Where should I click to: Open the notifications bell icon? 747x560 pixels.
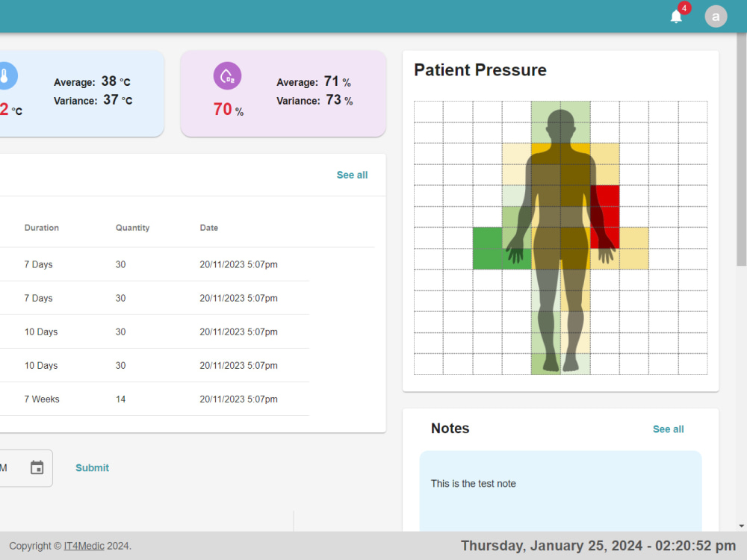tap(676, 16)
